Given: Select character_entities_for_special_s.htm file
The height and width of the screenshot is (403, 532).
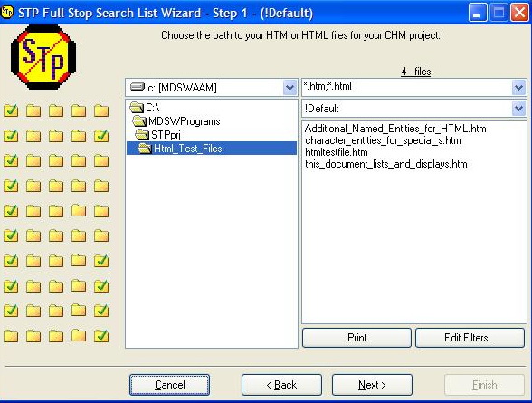Looking at the screenshot, I should (x=383, y=140).
